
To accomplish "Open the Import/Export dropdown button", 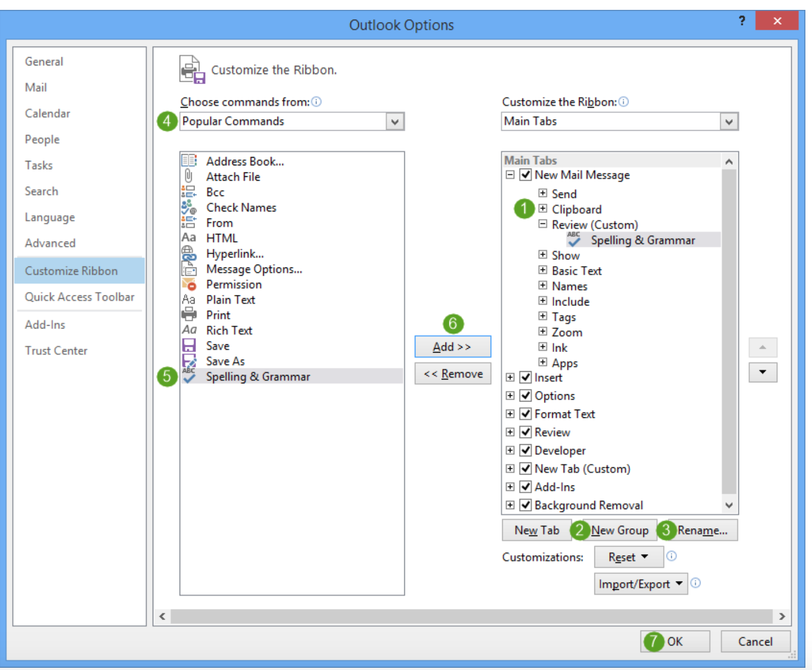I will (640, 584).
